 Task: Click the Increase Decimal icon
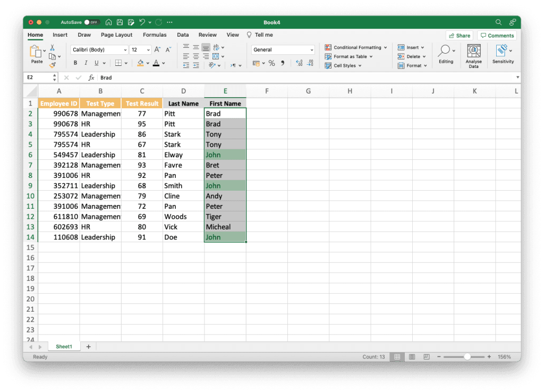click(x=299, y=63)
